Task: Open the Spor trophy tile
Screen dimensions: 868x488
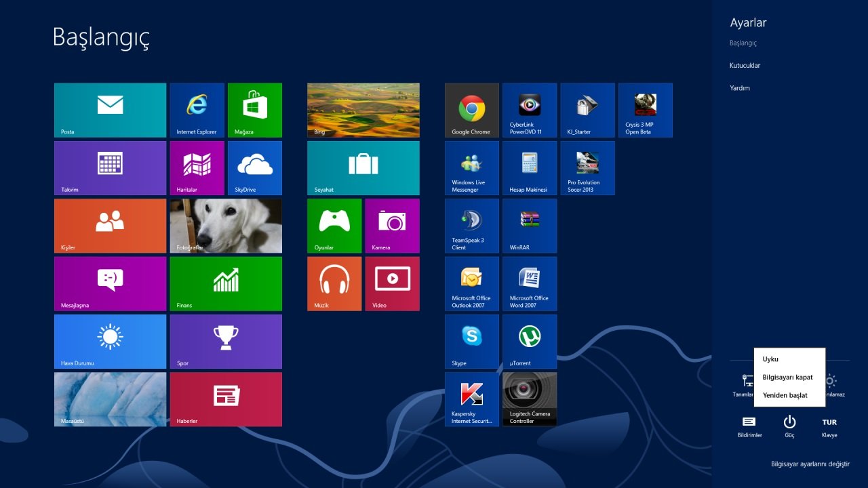Action: [226, 342]
